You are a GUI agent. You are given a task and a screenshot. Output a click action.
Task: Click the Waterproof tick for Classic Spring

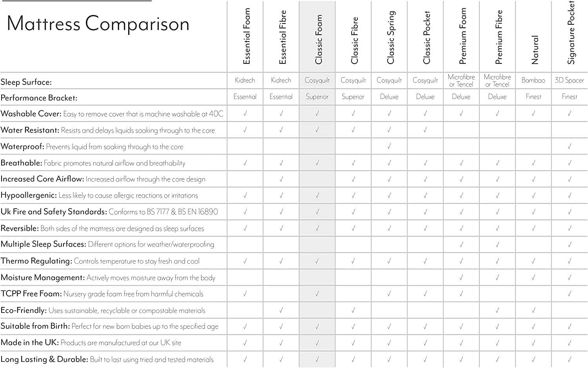tap(389, 146)
